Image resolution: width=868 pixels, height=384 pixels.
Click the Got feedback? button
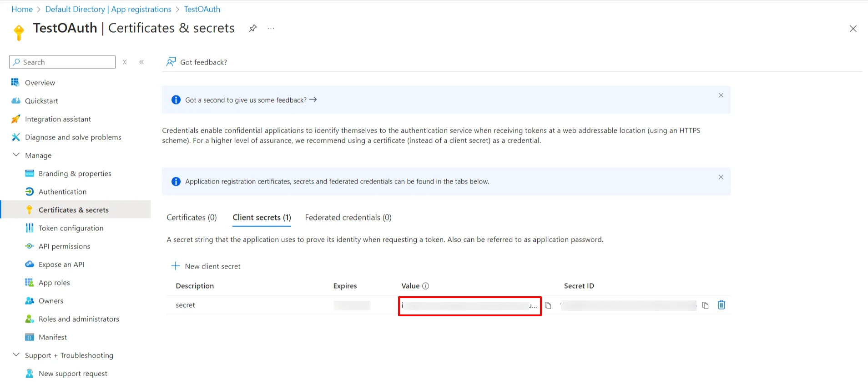pyautogui.click(x=197, y=62)
